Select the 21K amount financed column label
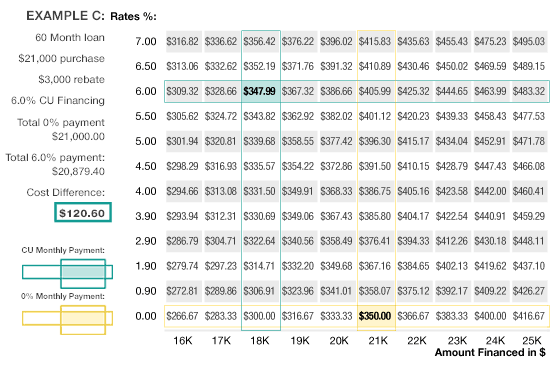The width and height of the screenshot is (550, 375). pos(378,341)
